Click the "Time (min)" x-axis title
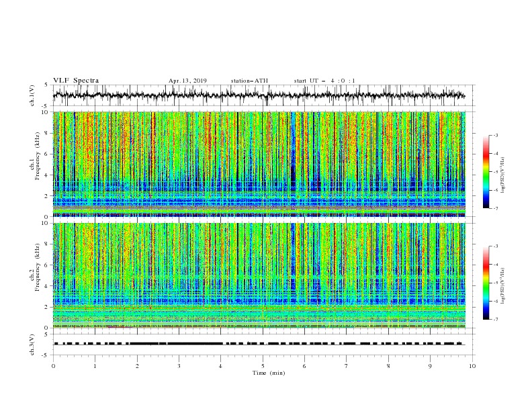 (269, 373)
